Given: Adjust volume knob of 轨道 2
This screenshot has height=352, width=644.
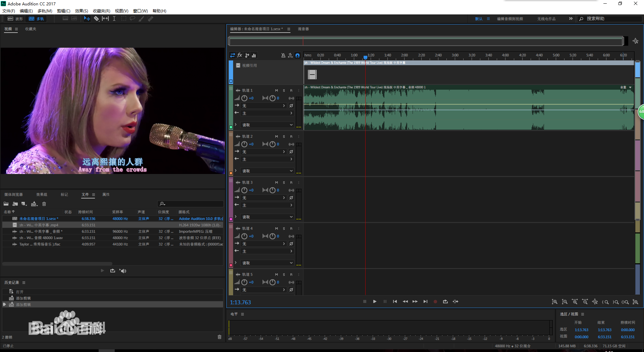Looking at the screenshot, I should (x=244, y=144).
